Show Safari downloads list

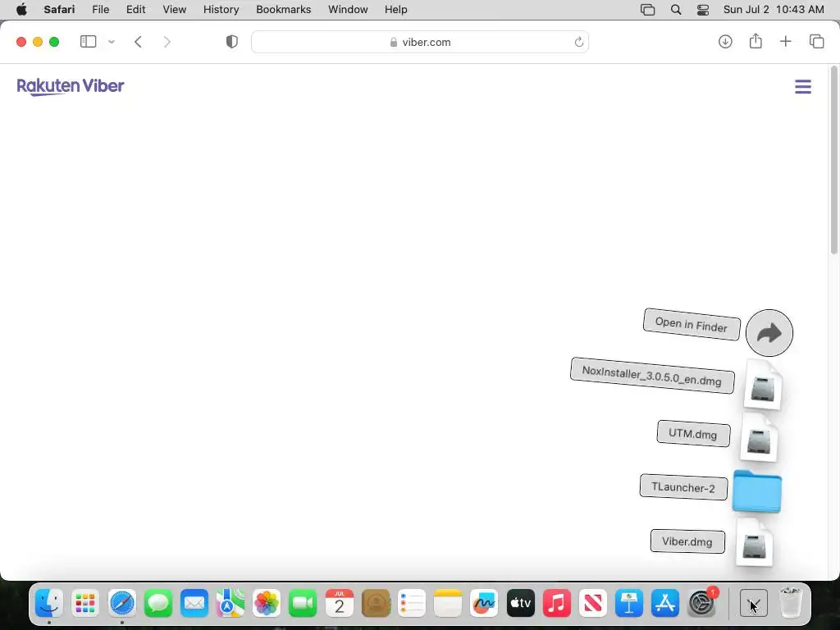(x=725, y=41)
